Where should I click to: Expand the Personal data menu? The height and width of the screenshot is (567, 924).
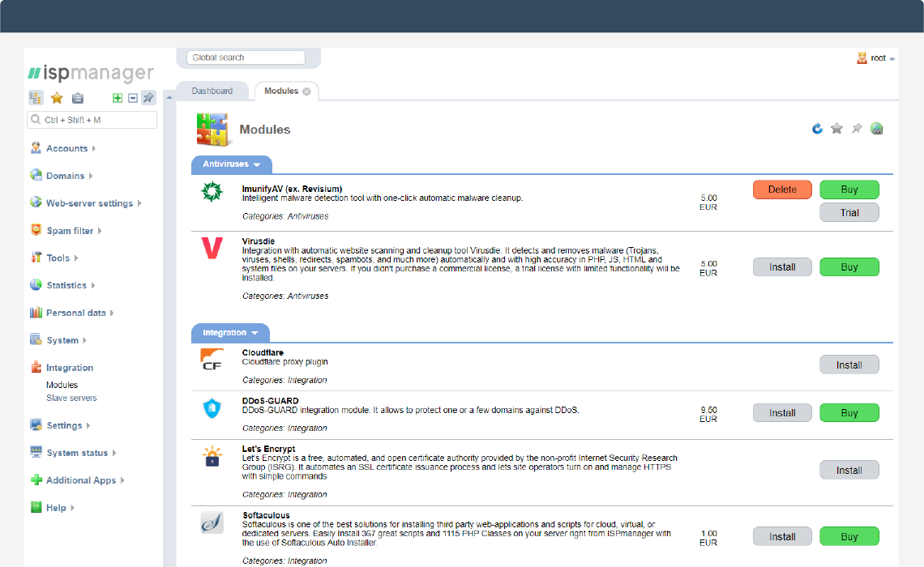(x=72, y=313)
